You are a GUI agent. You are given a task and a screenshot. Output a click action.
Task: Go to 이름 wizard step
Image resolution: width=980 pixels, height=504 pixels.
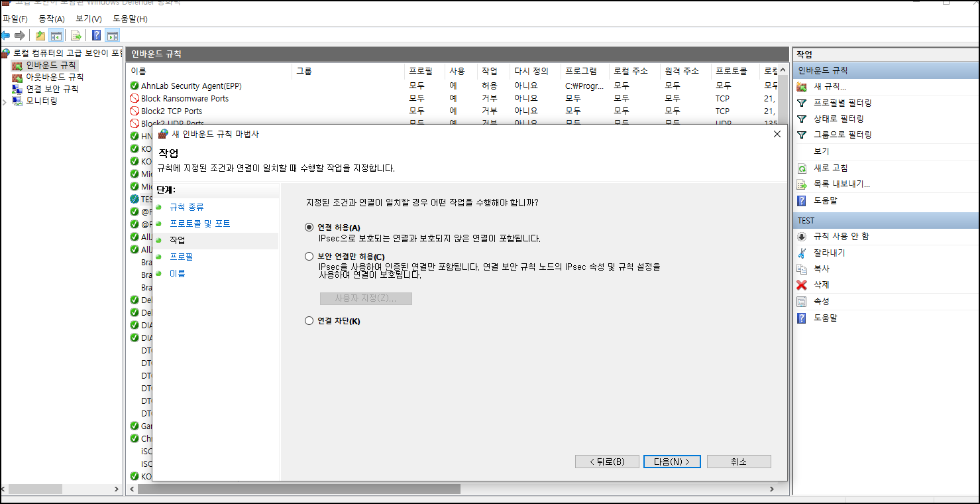178,273
